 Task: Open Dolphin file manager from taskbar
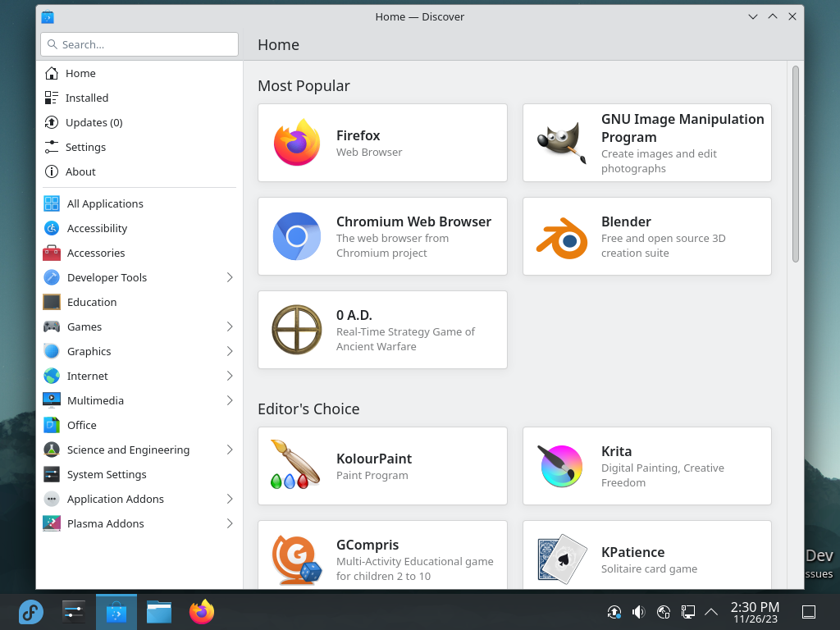[x=159, y=612]
